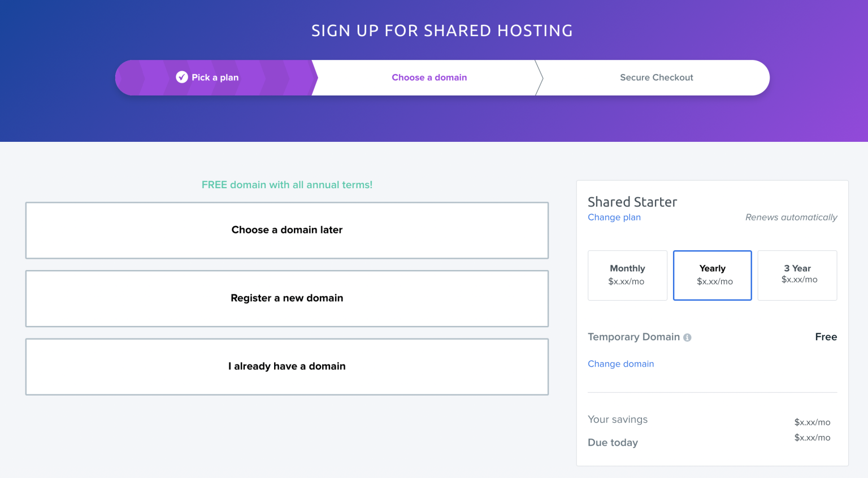Click the FREE domain with annual terms notice
The width and height of the screenshot is (868, 478).
point(287,185)
